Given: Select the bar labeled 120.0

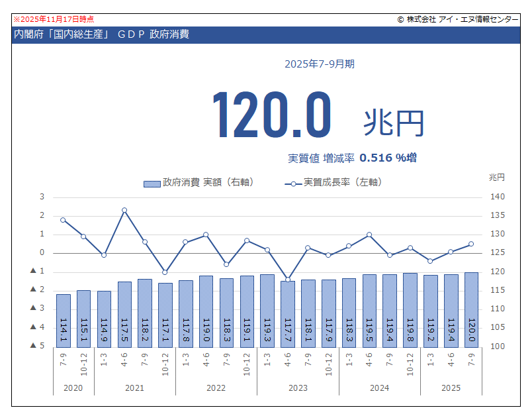Looking at the screenshot, I should point(471,310).
